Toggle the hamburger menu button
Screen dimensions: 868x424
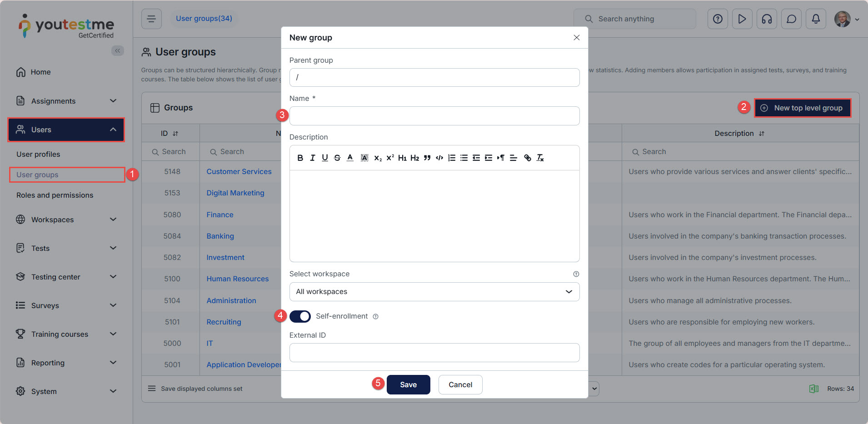tap(151, 19)
